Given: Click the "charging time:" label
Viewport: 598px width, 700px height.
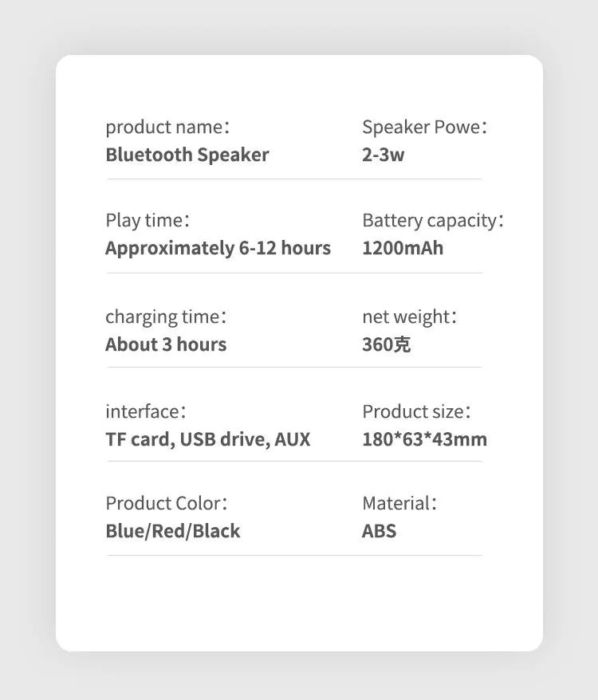Looking at the screenshot, I should click(166, 317).
